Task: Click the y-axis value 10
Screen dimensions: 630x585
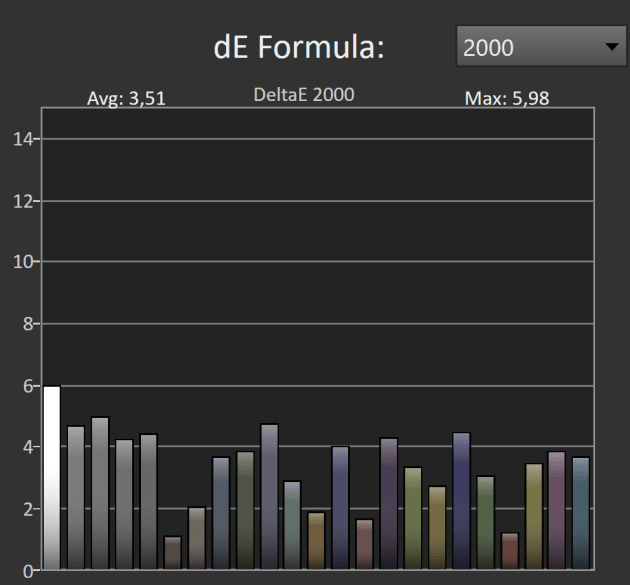Action: (22, 262)
